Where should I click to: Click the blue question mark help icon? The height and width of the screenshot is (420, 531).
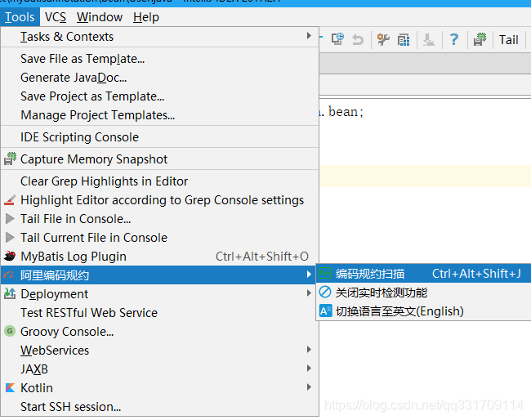click(x=454, y=39)
